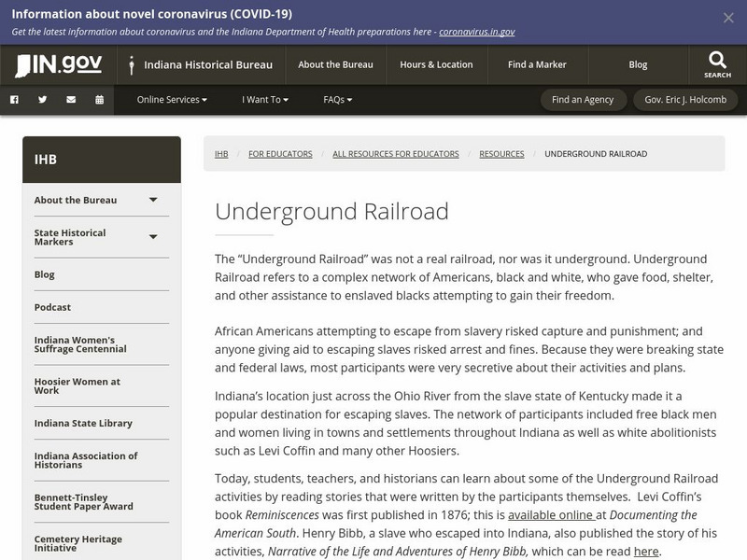Click the Gov. Eric J. Holcomb button

coord(685,100)
